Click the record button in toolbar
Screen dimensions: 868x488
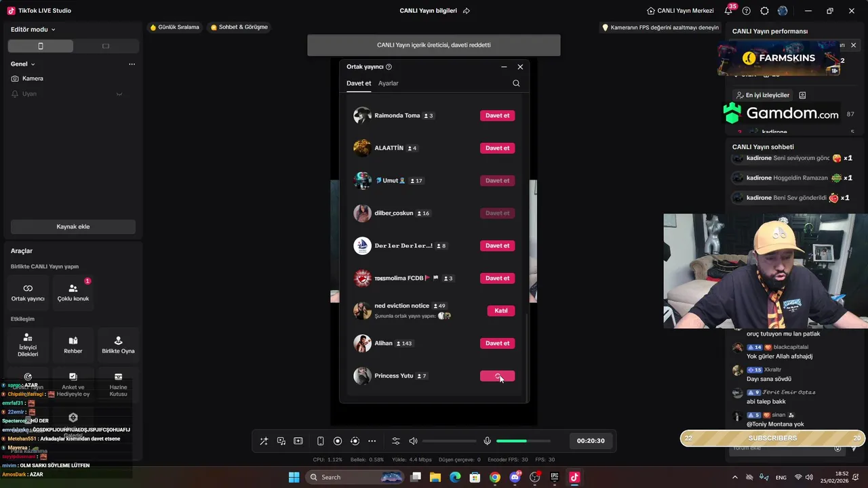(338, 441)
